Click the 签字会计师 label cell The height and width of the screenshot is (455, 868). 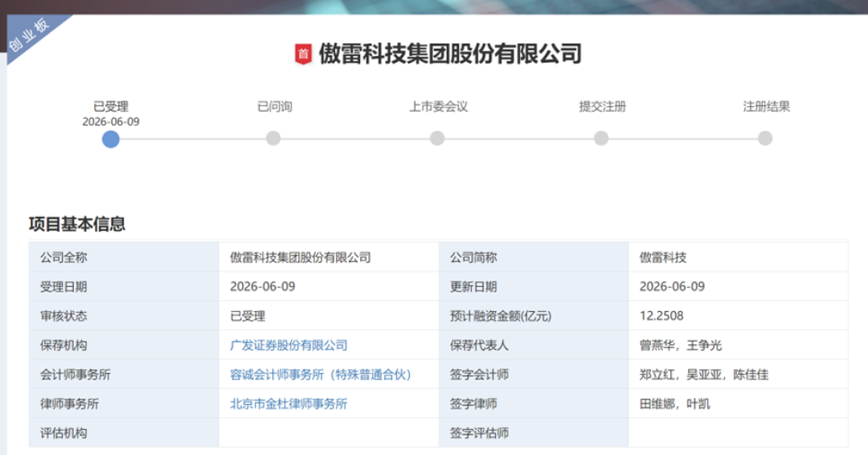tap(534, 375)
